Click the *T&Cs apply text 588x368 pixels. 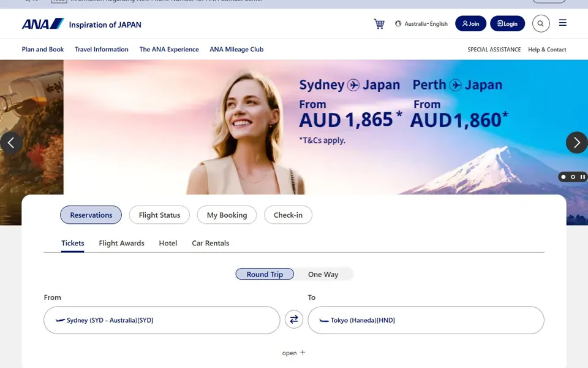[x=322, y=140]
